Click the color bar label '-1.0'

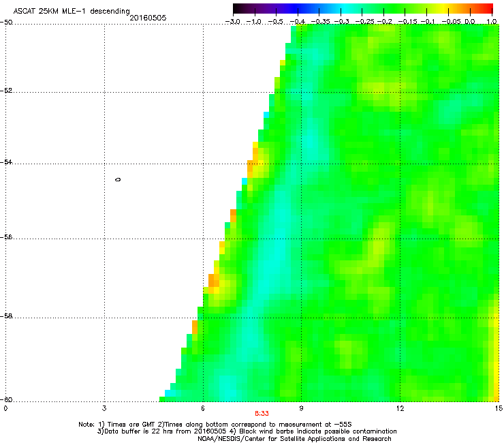pos(254,22)
